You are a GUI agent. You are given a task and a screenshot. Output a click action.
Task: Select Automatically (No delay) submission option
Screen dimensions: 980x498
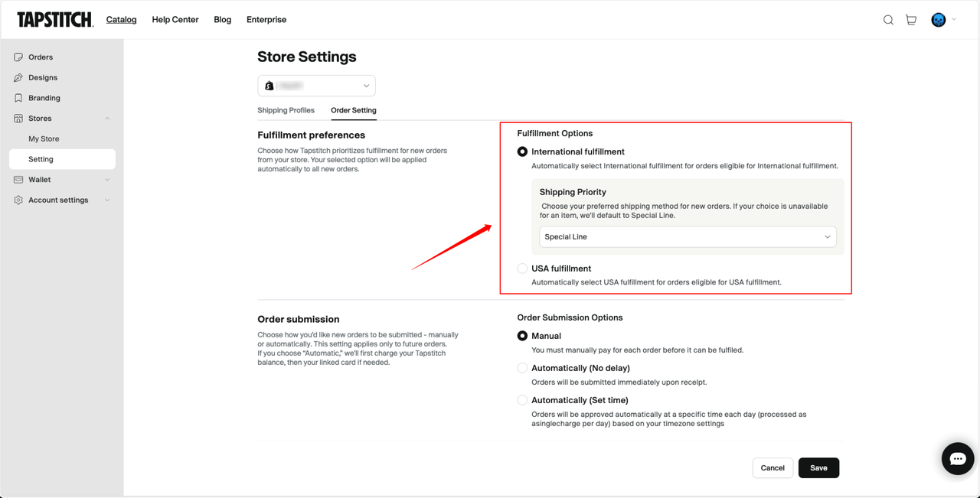coord(522,368)
